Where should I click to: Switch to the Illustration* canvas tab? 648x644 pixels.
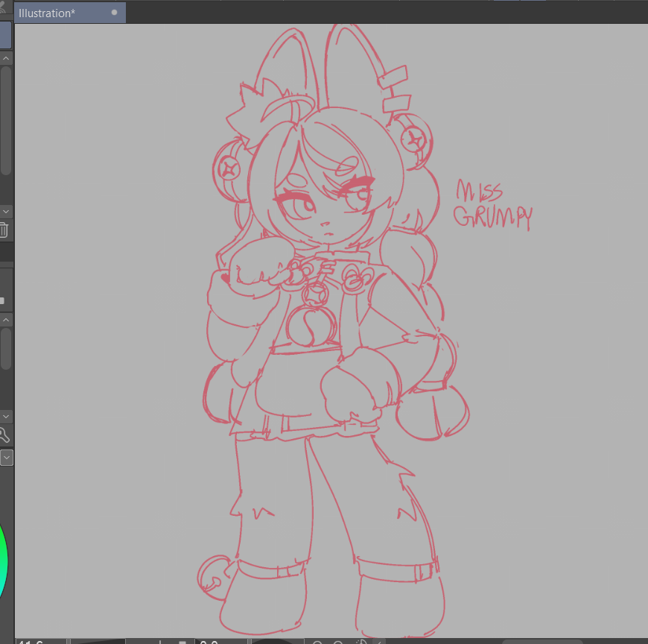pos(70,13)
